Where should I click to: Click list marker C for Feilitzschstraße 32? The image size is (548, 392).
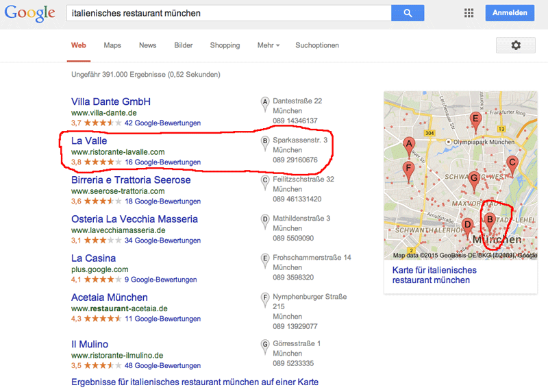[265, 182]
